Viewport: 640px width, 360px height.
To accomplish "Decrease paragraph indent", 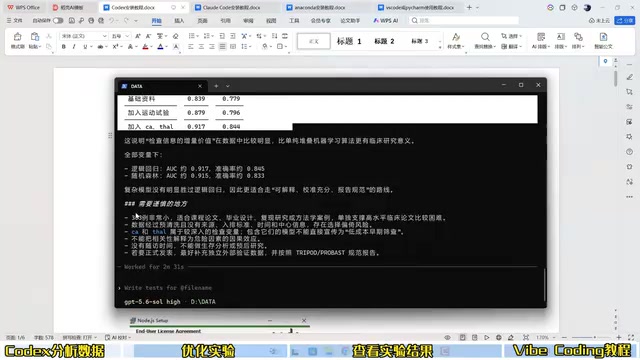I will point(222,36).
